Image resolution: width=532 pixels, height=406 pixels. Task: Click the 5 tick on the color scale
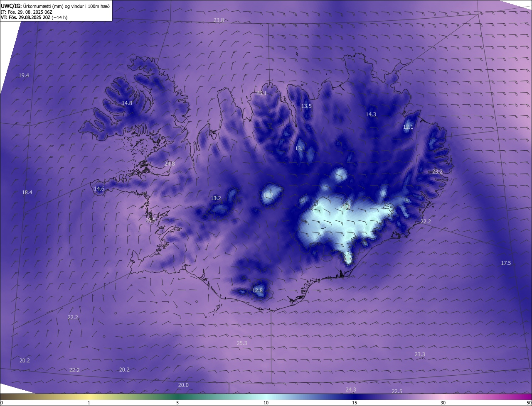pyautogui.click(x=177, y=403)
